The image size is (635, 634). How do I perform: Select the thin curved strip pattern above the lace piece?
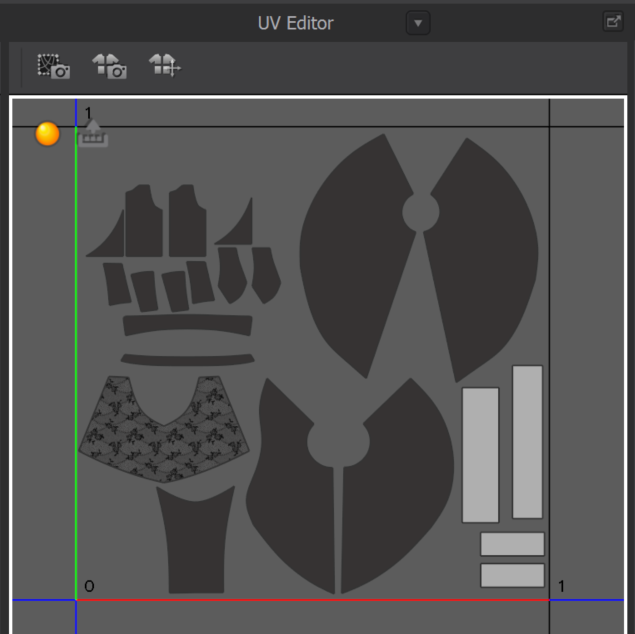[188, 360]
